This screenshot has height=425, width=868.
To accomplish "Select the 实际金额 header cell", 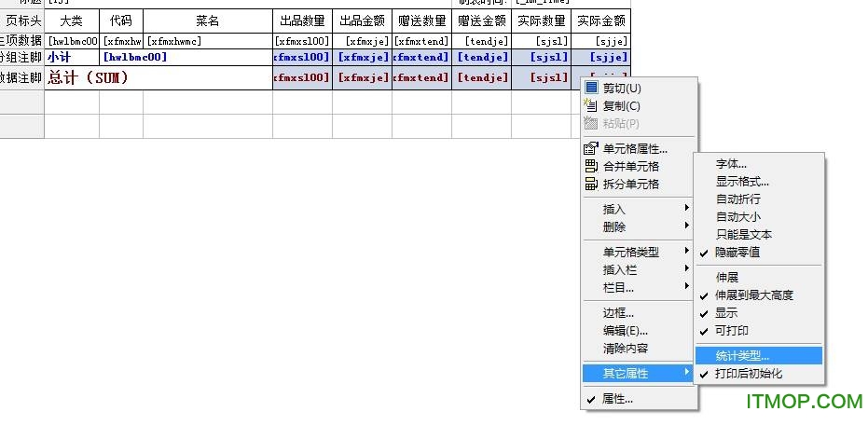I will coord(601,21).
